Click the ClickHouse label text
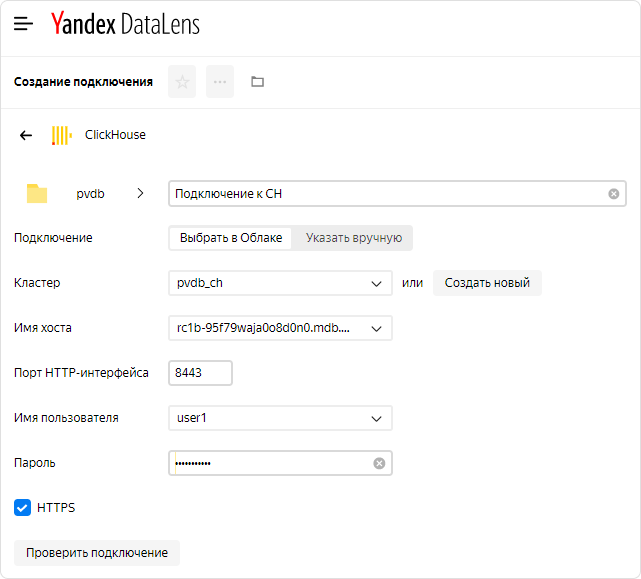Image resolution: width=641 pixels, height=579 pixels. (x=115, y=135)
